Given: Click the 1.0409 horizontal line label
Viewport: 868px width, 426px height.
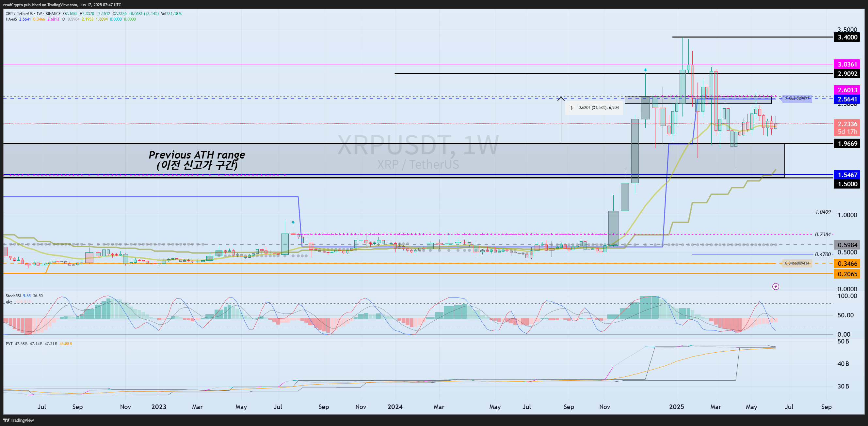Looking at the screenshot, I should click(x=823, y=212).
